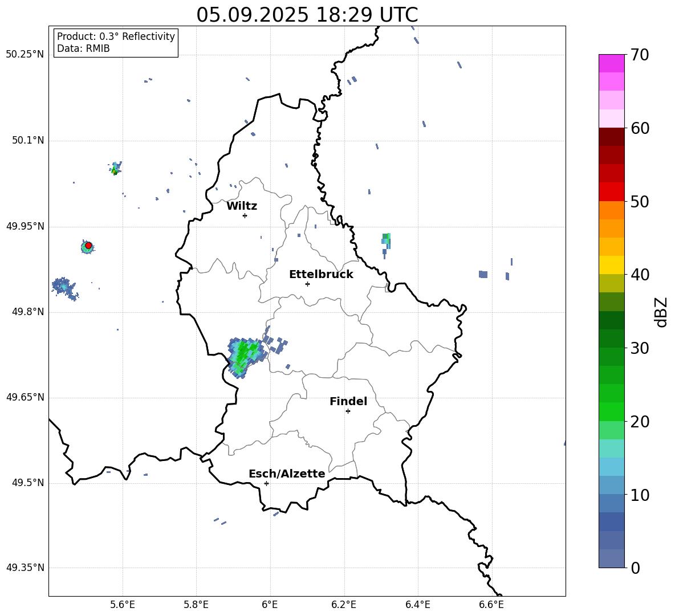Click the 49.8°N latitude label
Image resolution: width=675 pixels, height=616 pixels.
click(28, 312)
